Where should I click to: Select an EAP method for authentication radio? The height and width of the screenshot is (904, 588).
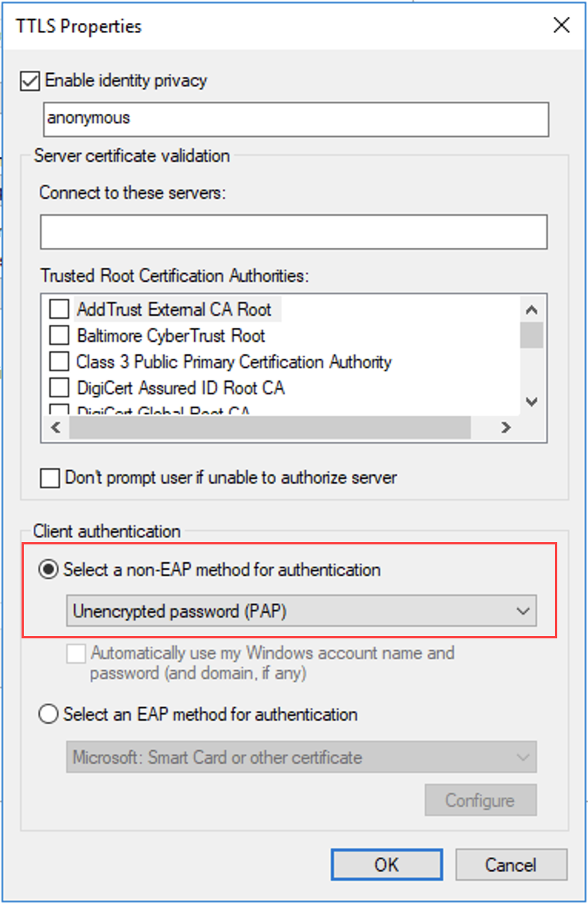48,715
